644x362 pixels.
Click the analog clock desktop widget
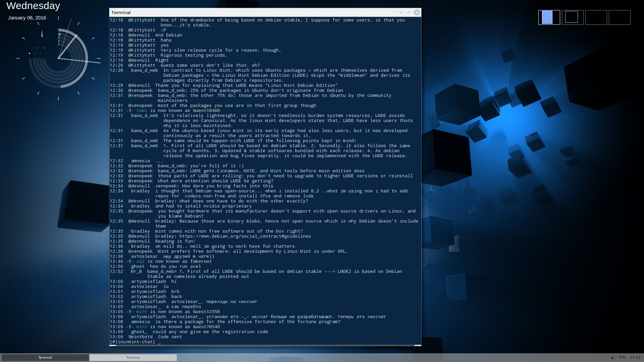58,59
